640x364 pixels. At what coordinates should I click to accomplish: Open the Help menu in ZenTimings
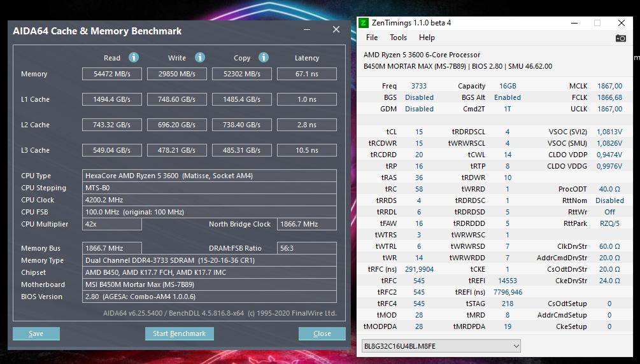427,38
